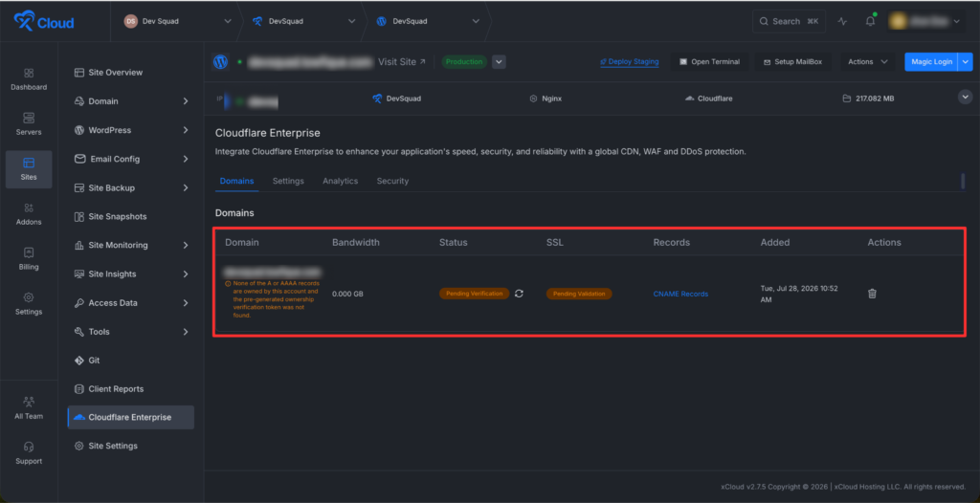Click the Magic Login button
The image size is (980, 503).
click(931, 62)
